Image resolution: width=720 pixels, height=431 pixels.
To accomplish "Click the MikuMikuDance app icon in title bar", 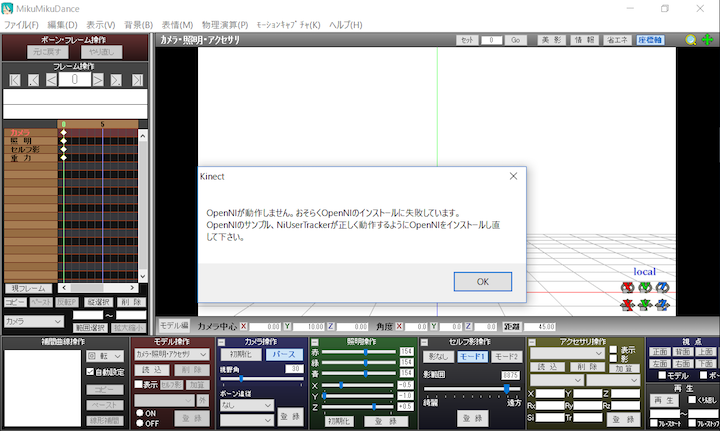I will point(7,8).
